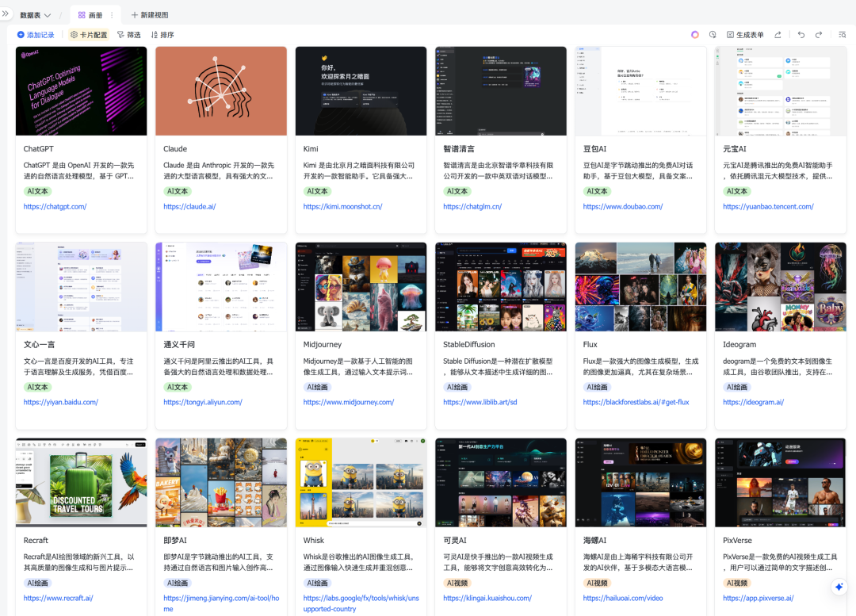
Task: Click the Ideogram card title
Action: pyautogui.click(x=739, y=345)
